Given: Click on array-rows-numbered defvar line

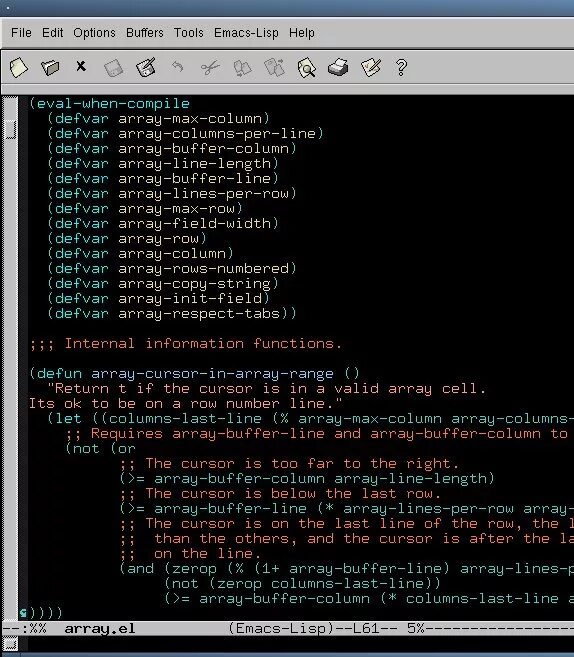Looking at the screenshot, I should point(171,269).
